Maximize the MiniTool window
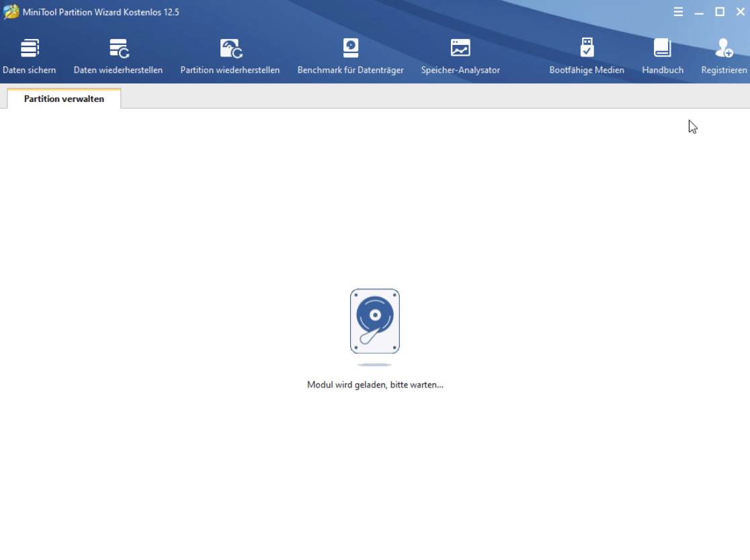 tap(719, 12)
